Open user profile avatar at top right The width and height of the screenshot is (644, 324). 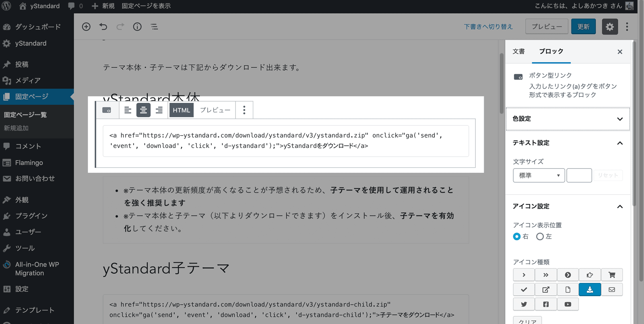(x=630, y=6)
